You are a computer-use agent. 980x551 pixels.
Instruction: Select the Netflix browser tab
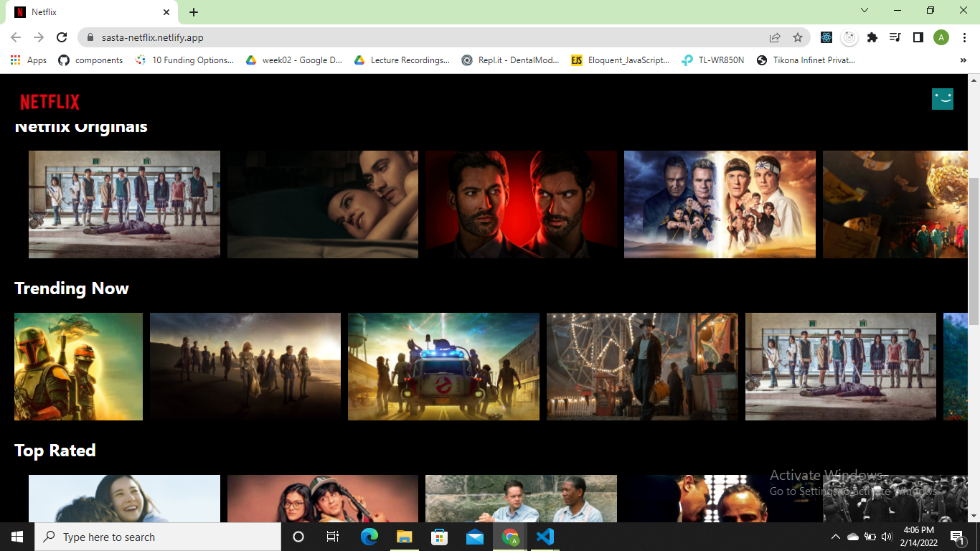click(93, 12)
